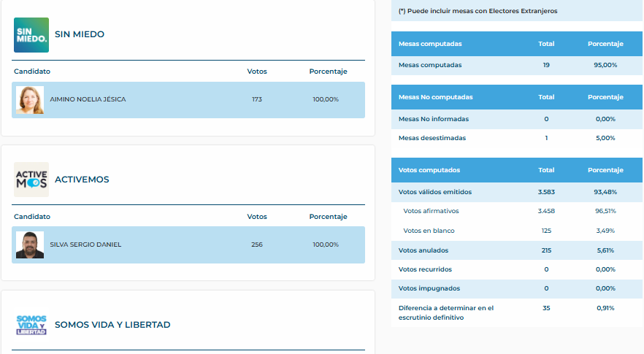Click the ACTIVEMOS party logo
This screenshot has width=644, height=354.
[x=31, y=180]
